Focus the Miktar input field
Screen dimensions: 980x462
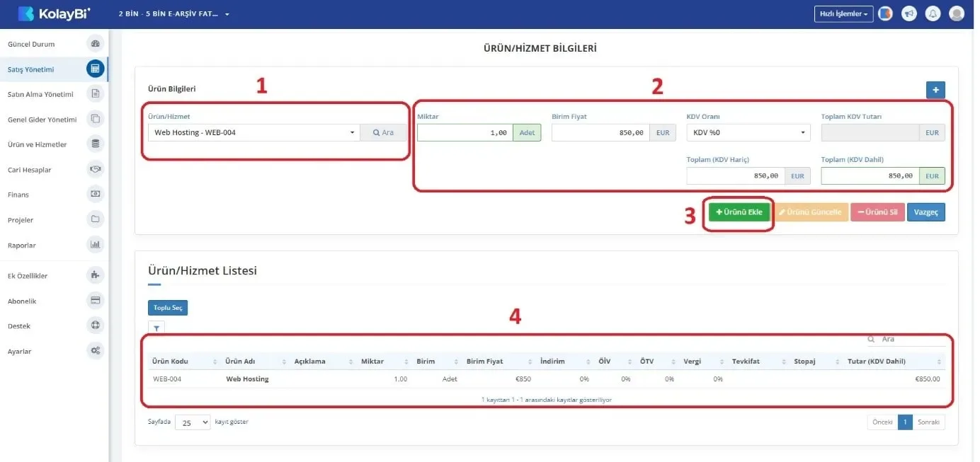pos(465,132)
